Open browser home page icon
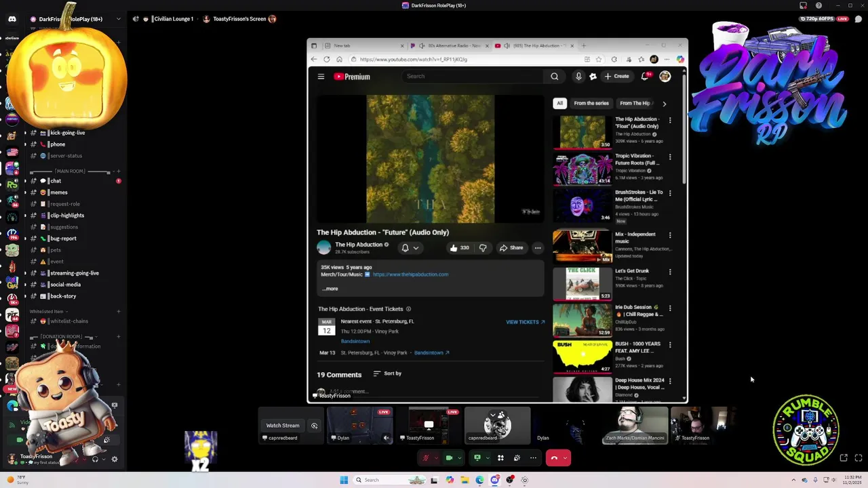868x488 pixels. [x=339, y=60]
